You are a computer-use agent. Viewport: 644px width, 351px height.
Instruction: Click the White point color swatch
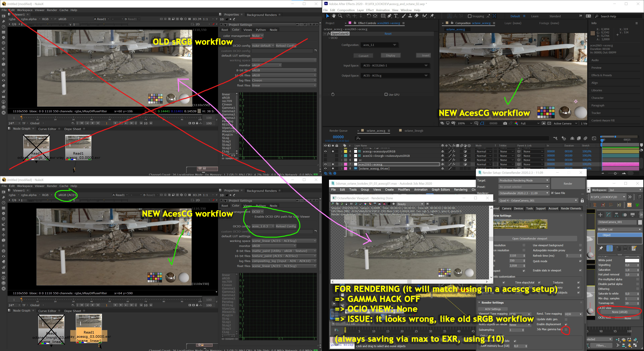click(x=632, y=260)
